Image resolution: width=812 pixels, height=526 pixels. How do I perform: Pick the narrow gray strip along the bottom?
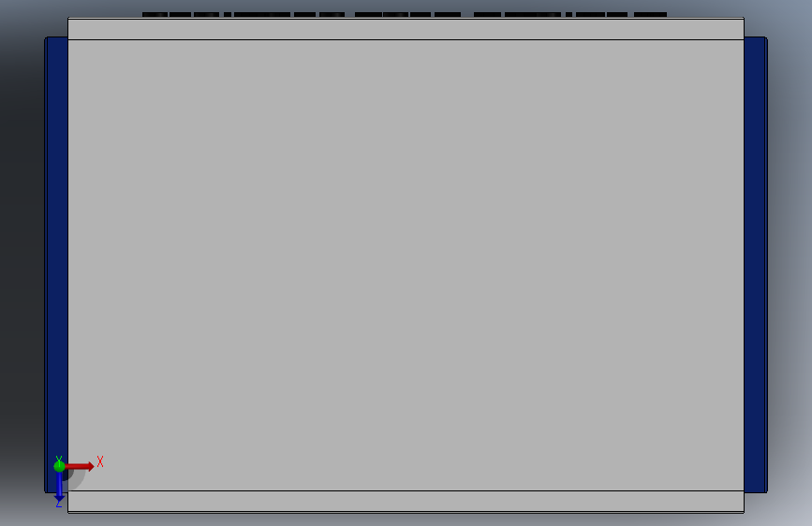pyautogui.click(x=406, y=501)
